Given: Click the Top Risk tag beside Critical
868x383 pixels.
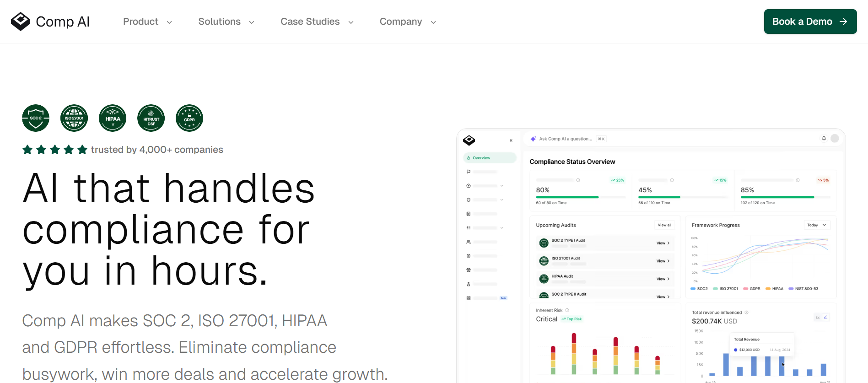Looking at the screenshot, I should 571,319.
